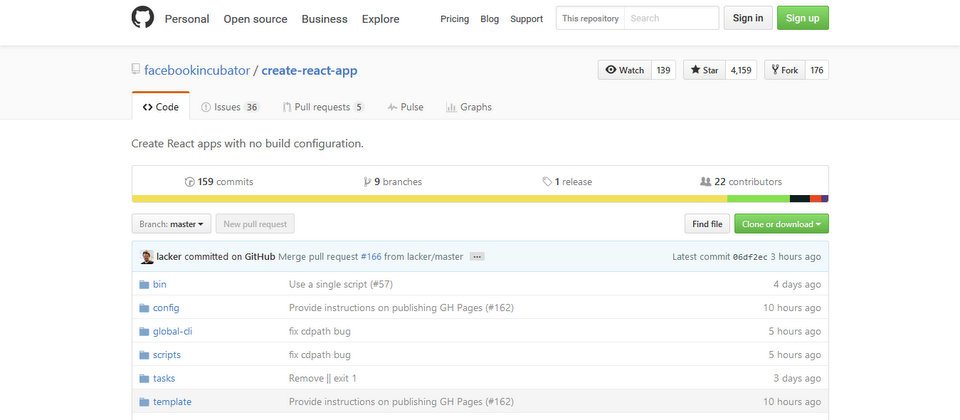Focus the repository Search field

671,18
